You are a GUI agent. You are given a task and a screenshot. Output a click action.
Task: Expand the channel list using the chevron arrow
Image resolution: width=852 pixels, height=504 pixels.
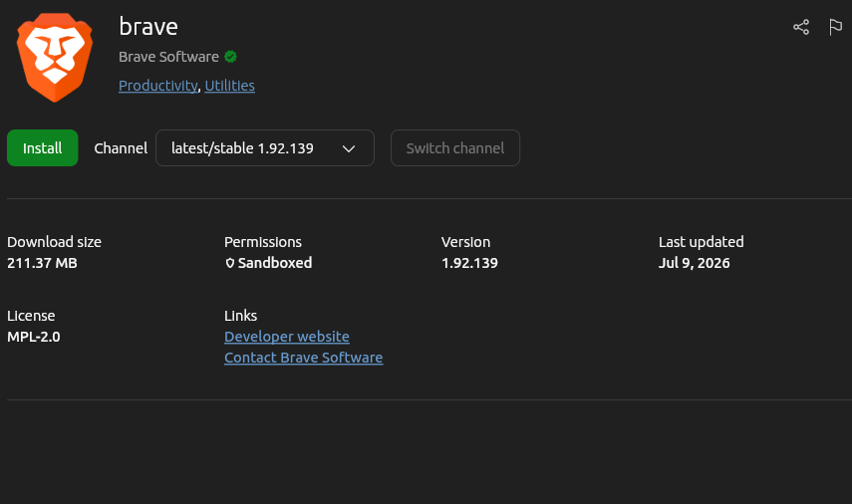(349, 148)
